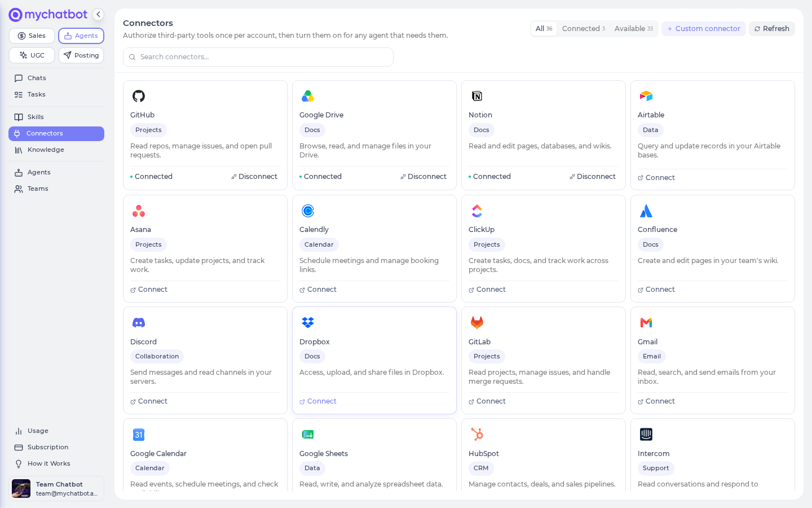The width and height of the screenshot is (812, 508).
Task: Connect the GitLab connector
Action: [x=487, y=401]
